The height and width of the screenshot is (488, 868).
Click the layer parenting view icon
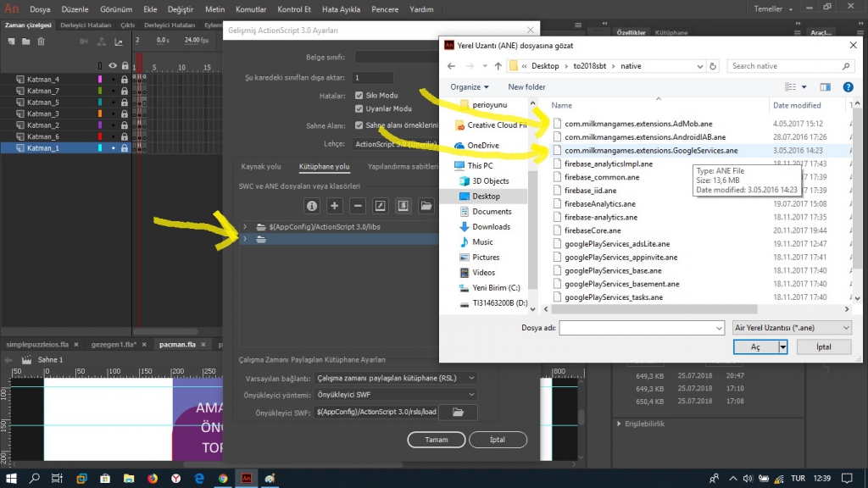102,42
